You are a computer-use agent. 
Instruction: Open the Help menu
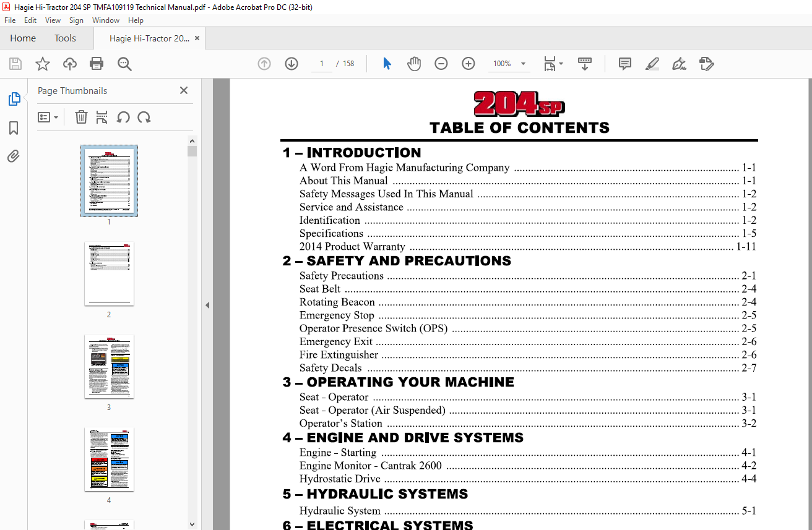pos(136,20)
